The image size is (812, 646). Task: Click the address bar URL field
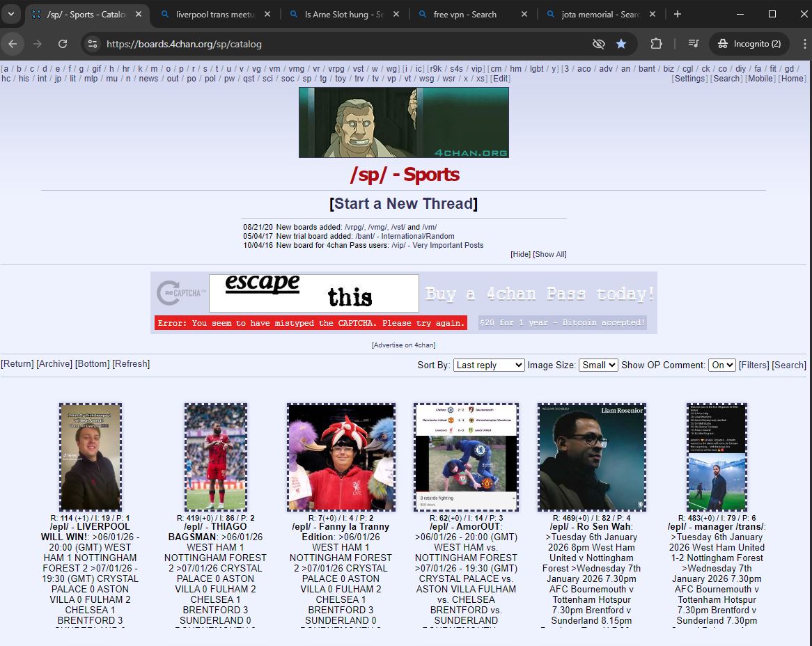tap(342, 44)
